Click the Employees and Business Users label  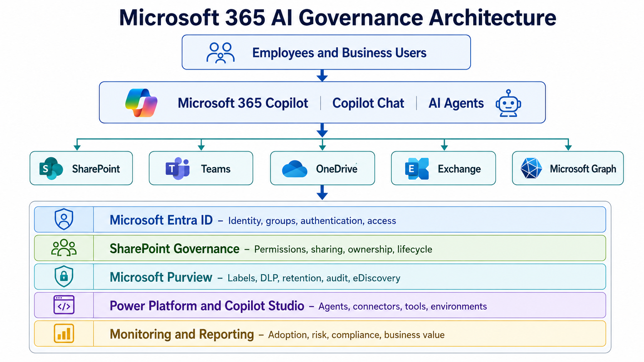339,53
